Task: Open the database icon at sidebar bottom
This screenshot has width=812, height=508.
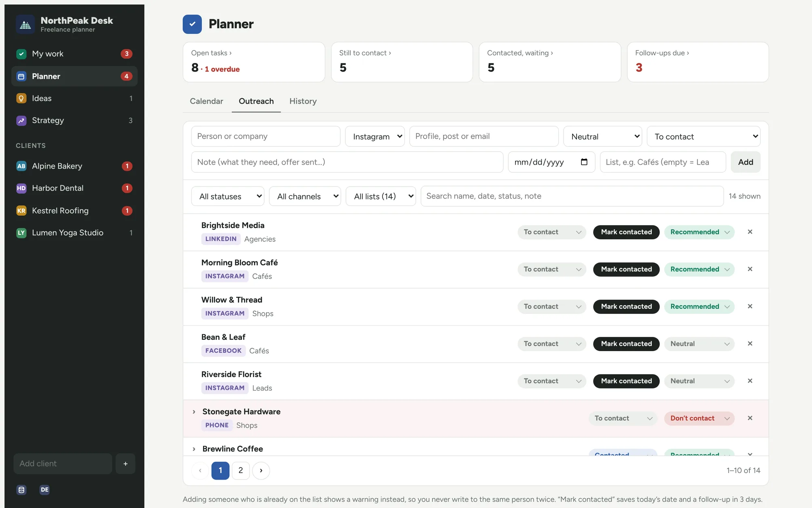Action: [22, 490]
